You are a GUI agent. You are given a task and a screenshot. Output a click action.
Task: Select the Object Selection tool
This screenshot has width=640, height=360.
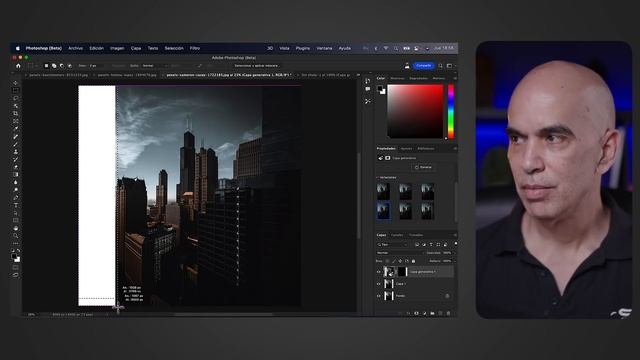tap(16, 106)
